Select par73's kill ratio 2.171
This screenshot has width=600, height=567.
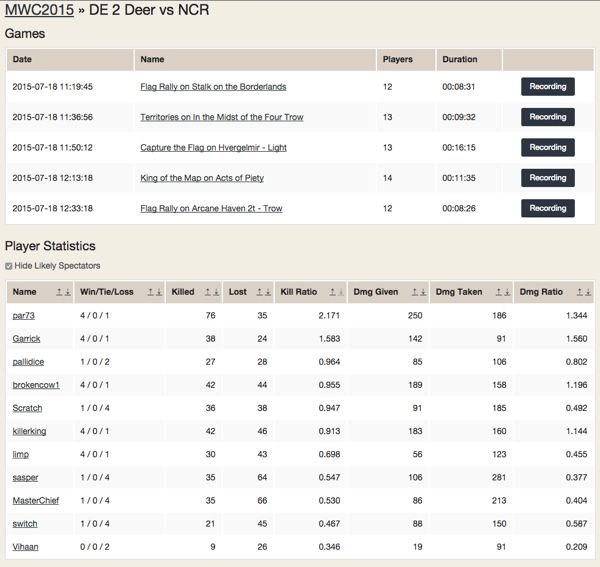[329, 316]
